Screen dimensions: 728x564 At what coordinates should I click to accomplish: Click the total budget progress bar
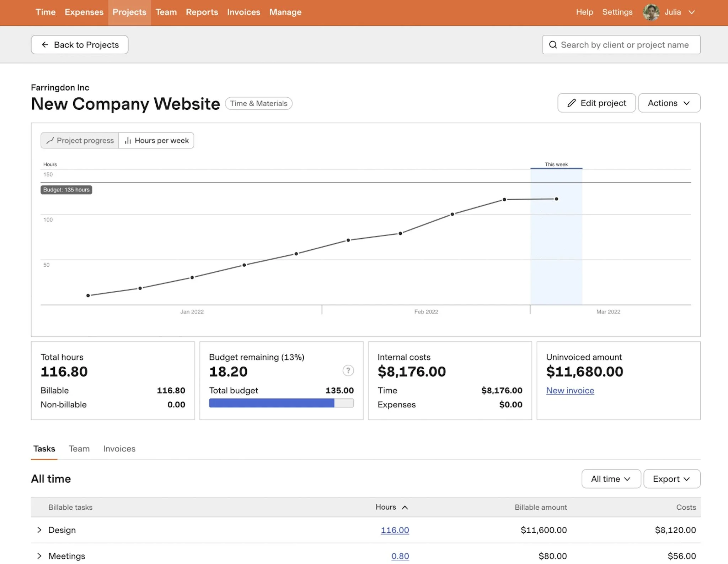coord(281,403)
